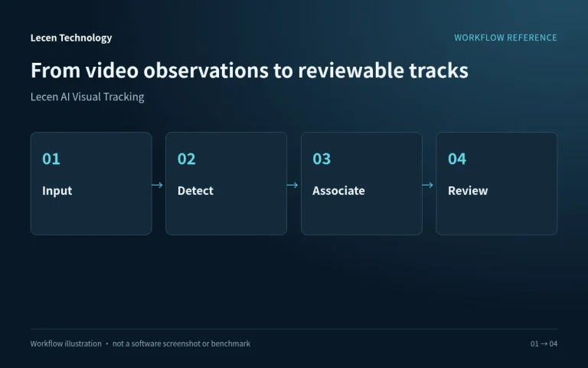This screenshot has width=588, height=368.
Task: Select the 04 Review step card
Action: pyautogui.click(x=496, y=184)
